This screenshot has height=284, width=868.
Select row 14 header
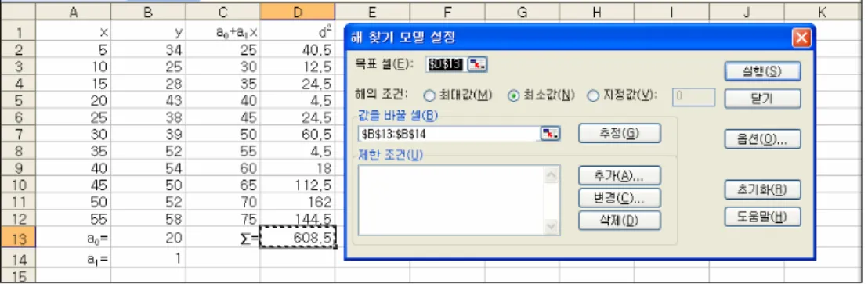tap(19, 259)
